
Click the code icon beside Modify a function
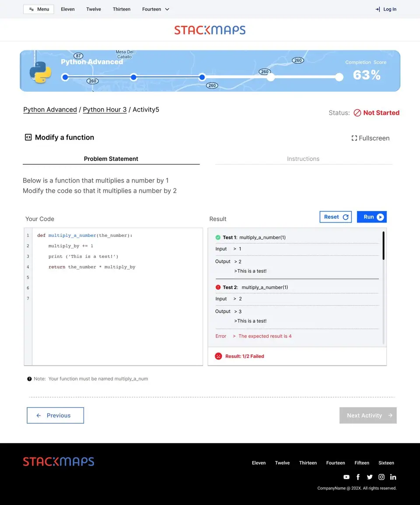tap(28, 137)
